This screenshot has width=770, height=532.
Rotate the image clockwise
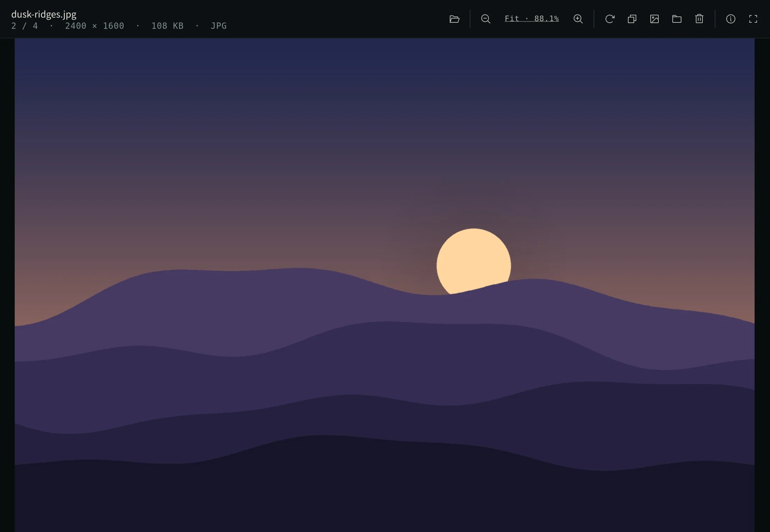click(610, 19)
